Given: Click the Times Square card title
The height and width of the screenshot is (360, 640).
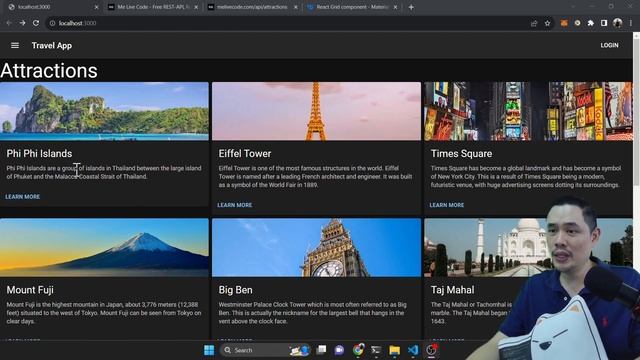Looking at the screenshot, I should pyautogui.click(x=461, y=153).
